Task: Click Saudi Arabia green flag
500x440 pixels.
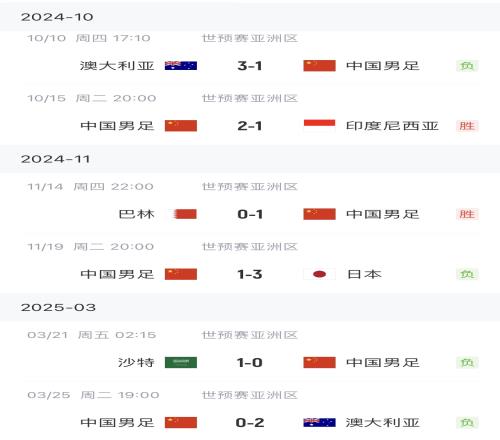Action: [x=181, y=362]
